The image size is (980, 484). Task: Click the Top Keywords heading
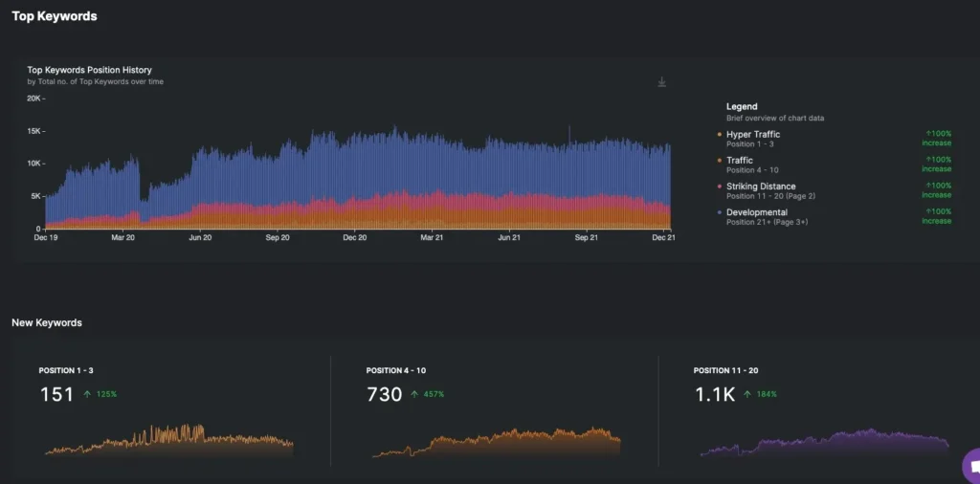[x=55, y=16]
